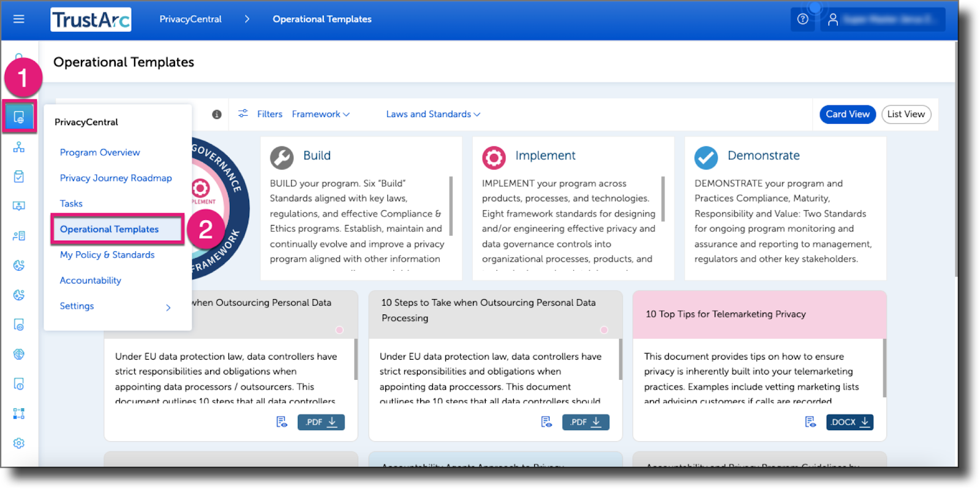Click Telemarketing Privacy description scrollbar

(x=884, y=368)
